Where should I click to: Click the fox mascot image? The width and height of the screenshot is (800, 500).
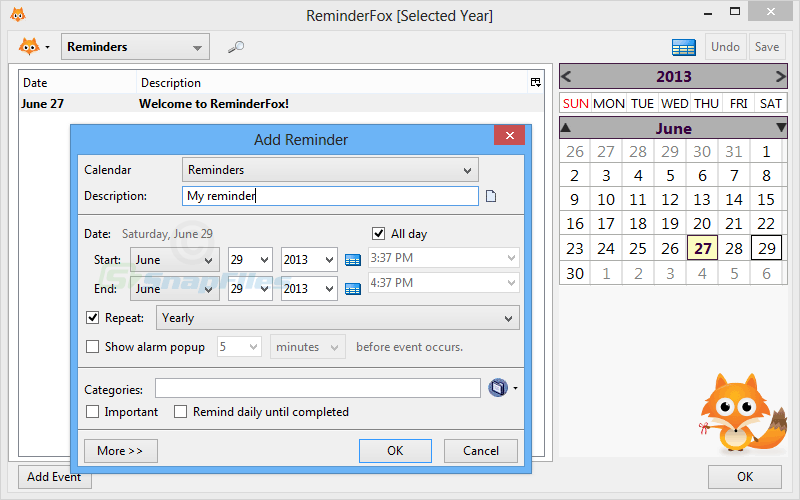[x=742, y=414]
